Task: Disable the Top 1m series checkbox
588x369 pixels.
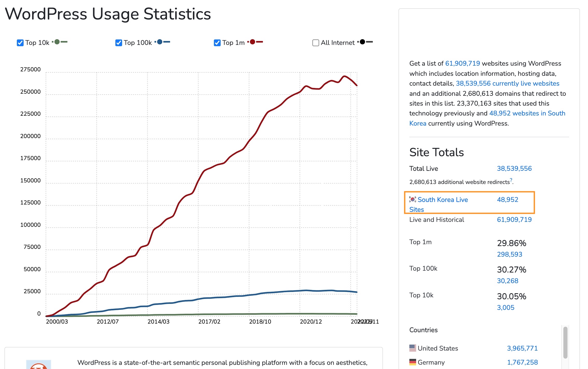Action: [x=217, y=43]
